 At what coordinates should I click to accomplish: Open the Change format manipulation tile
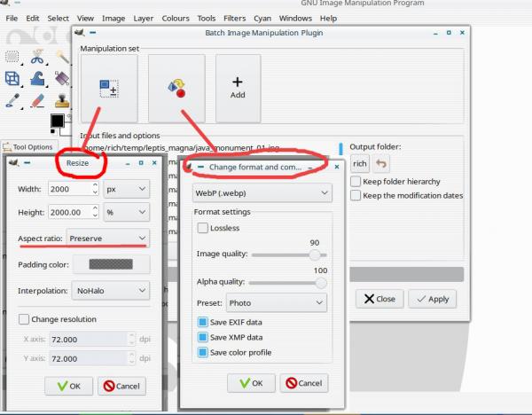[x=176, y=88]
